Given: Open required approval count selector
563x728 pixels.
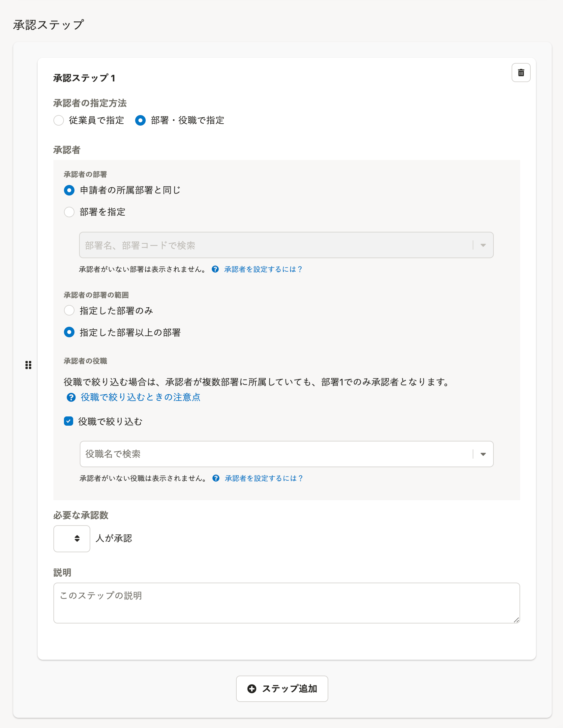Looking at the screenshot, I should [72, 538].
